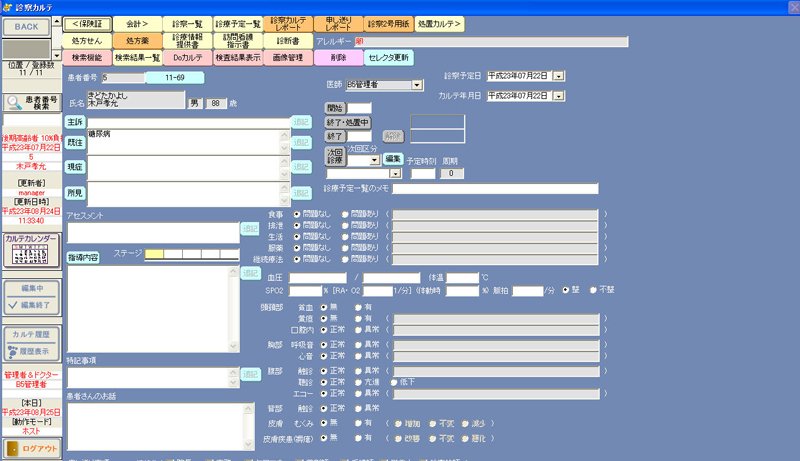Click the 血圧 first input field
The height and width of the screenshot is (461, 800).
tap(318, 278)
